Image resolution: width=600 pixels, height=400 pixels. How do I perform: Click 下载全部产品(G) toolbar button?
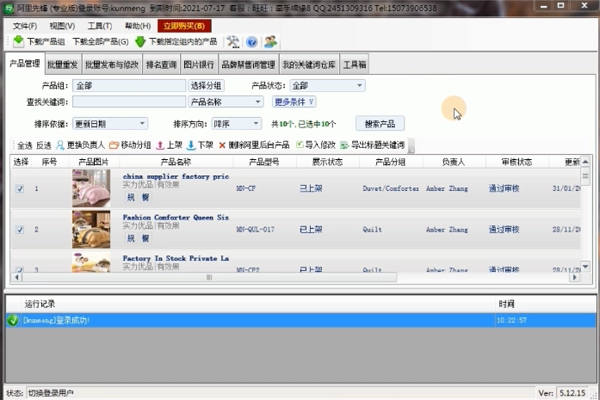(101, 42)
